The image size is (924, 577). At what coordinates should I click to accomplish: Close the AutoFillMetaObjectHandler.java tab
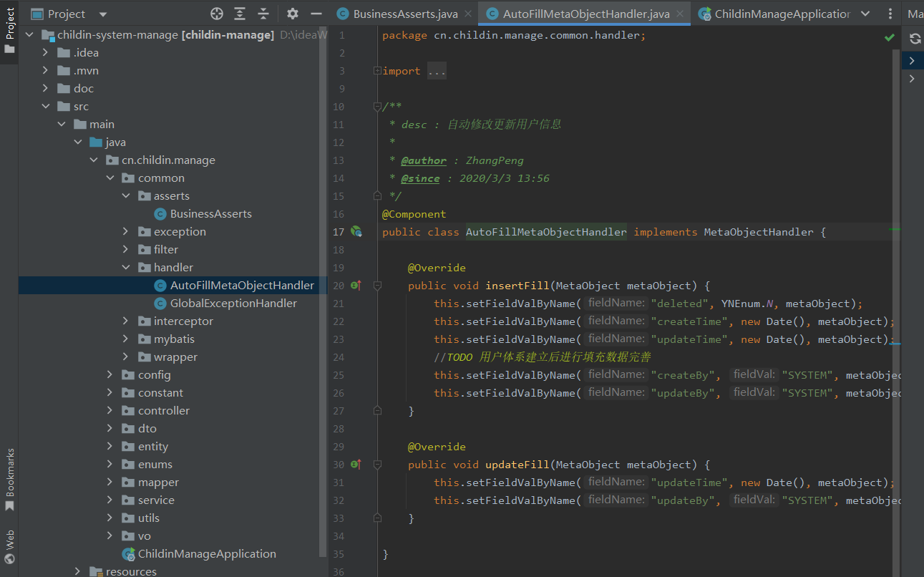(x=679, y=14)
